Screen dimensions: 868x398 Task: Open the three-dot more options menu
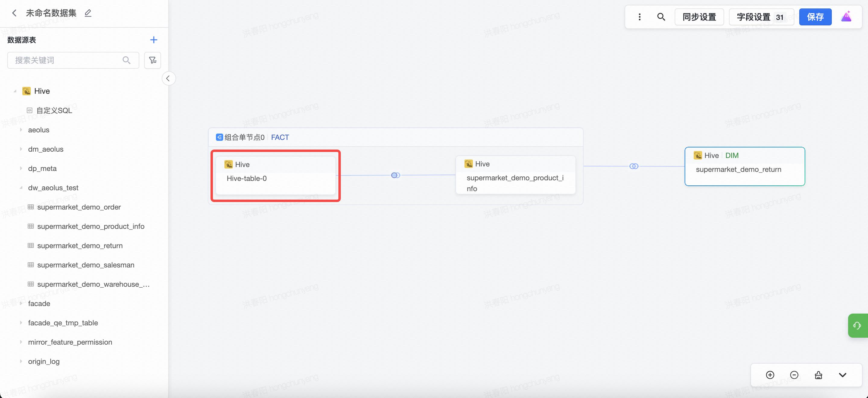(x=639, y=17)
